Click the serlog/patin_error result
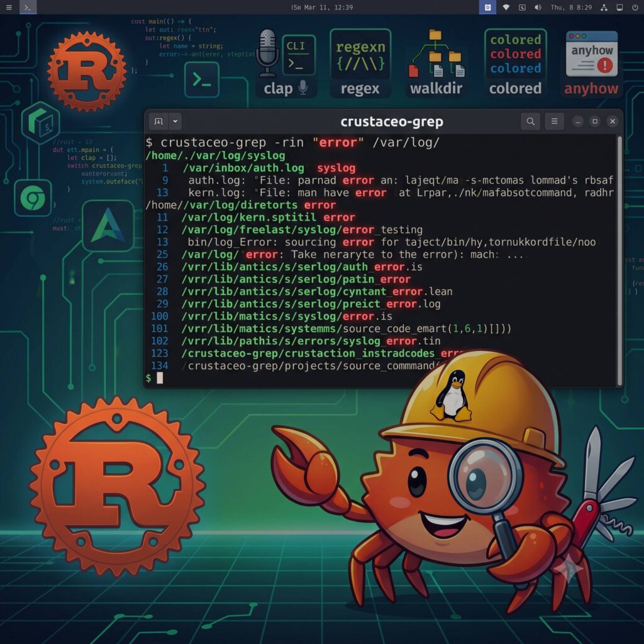 [284, 279]
